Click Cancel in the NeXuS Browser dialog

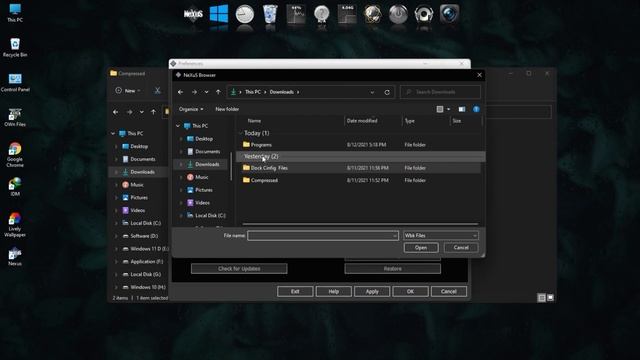tap(461, 248)
